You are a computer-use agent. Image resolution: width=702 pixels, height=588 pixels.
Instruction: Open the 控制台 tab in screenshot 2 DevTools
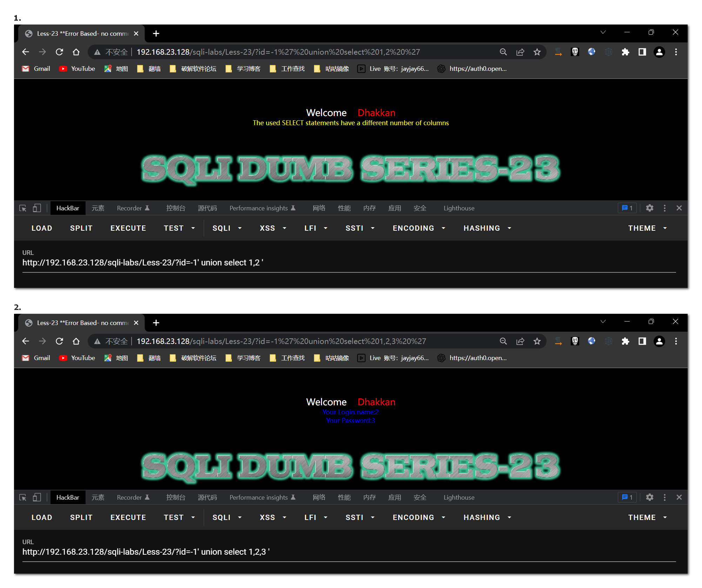tap(175, 497)
